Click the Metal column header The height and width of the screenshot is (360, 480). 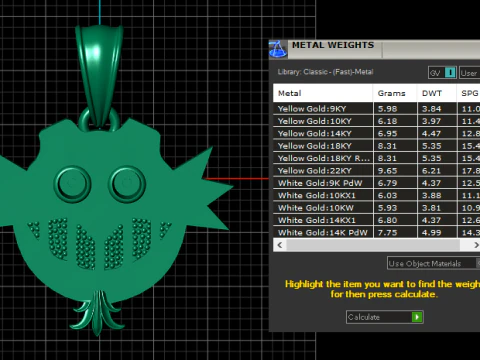[x=323, y=93]
